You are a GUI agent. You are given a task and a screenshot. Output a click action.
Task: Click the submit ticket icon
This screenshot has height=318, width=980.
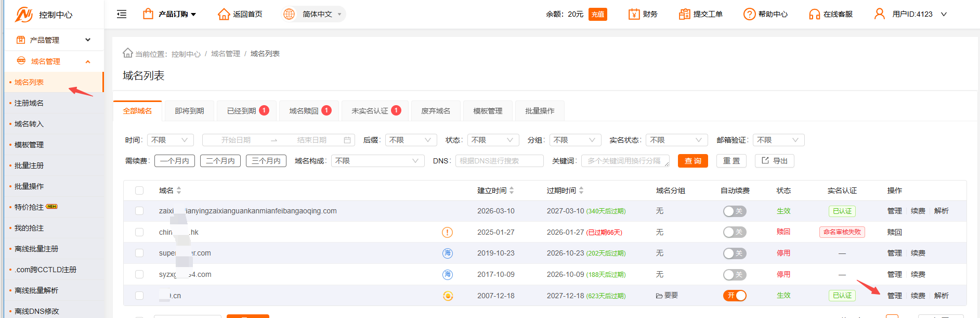point(684,14)
